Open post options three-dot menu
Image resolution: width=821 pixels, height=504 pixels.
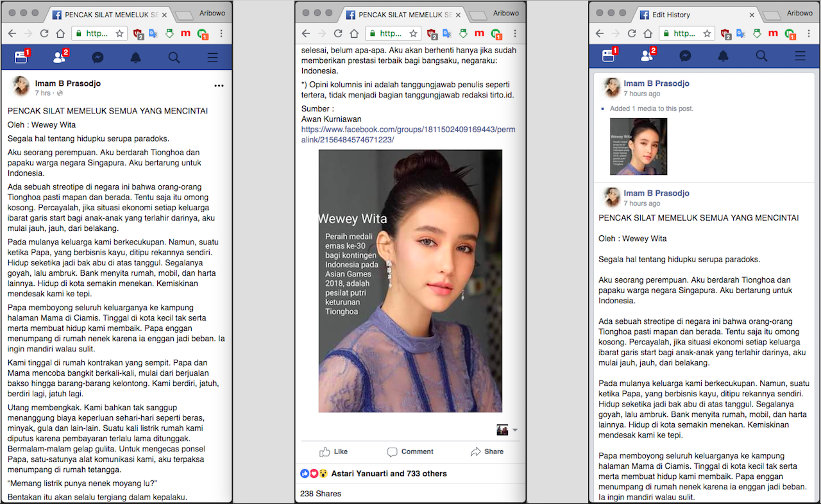[219, 85]
